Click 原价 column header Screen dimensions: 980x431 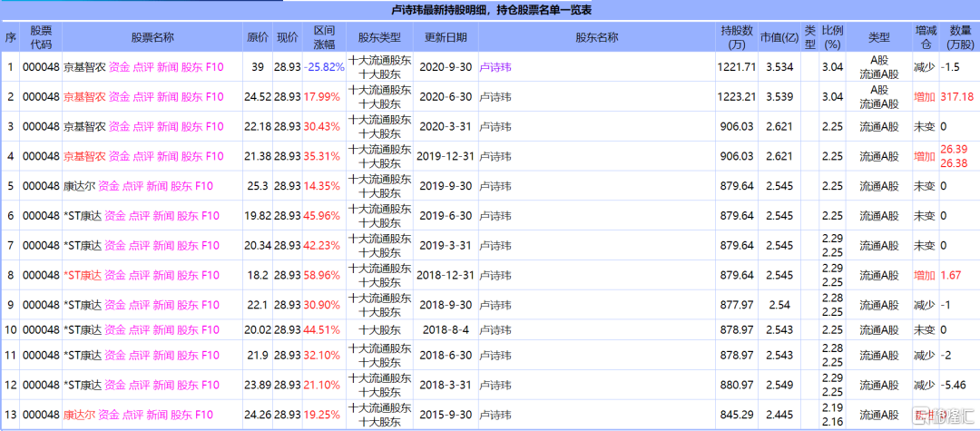[x=258, y=37]
